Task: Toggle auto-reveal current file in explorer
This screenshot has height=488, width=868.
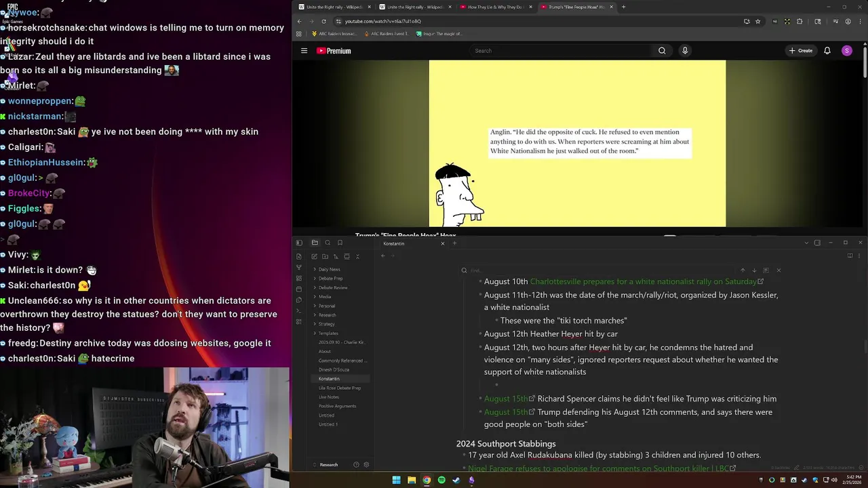Action: click(347, 256)
